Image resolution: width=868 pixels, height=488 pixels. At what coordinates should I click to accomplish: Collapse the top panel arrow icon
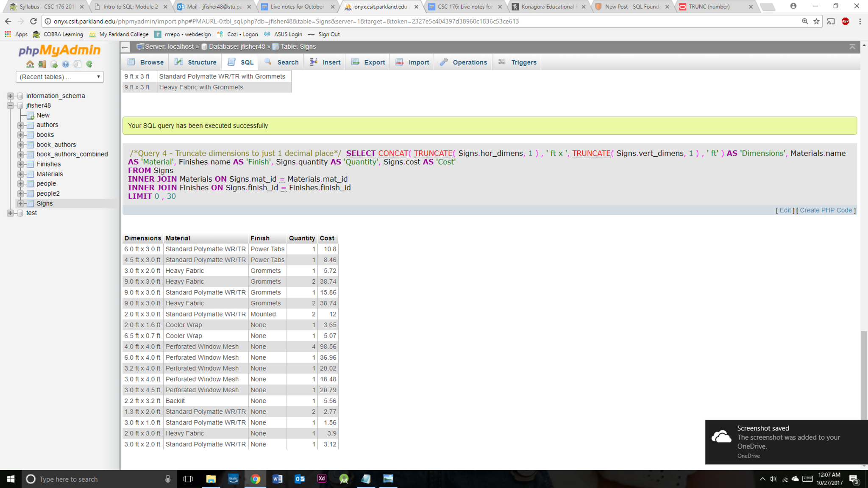(852, 47)
